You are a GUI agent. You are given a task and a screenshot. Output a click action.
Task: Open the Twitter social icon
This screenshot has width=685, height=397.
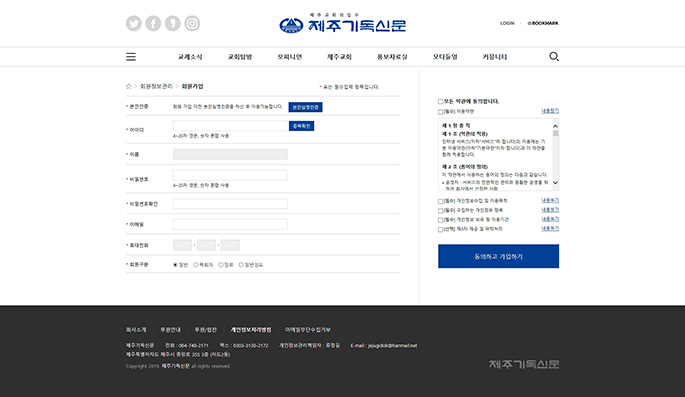tap(134, 23)
